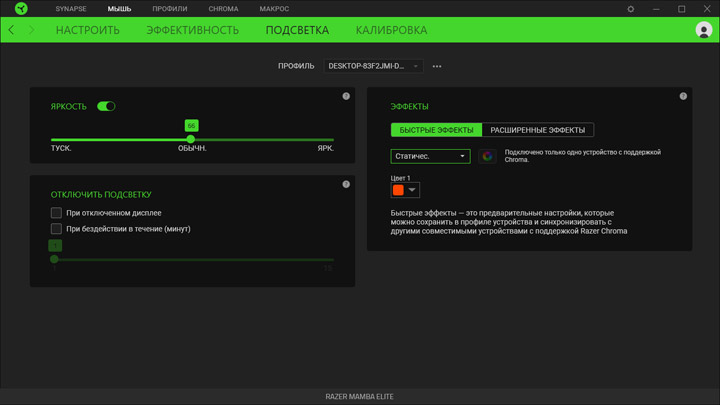This screenshot has width=720, height=405.
Task: Click the ЯРК. end of brightness slider
Action: (326, 148)
